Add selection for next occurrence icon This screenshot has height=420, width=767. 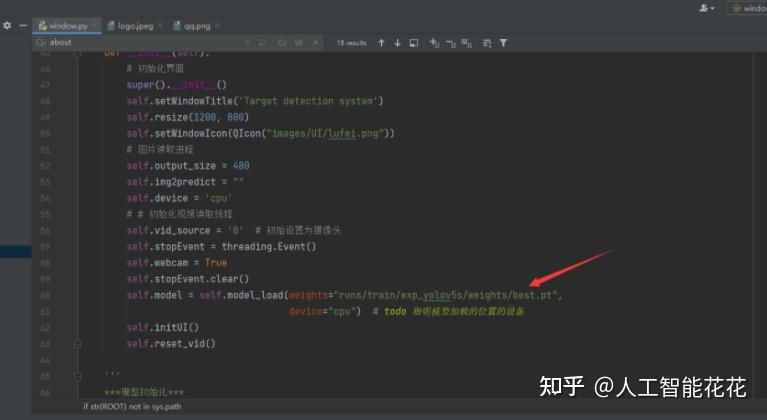(x=434, y=43)
